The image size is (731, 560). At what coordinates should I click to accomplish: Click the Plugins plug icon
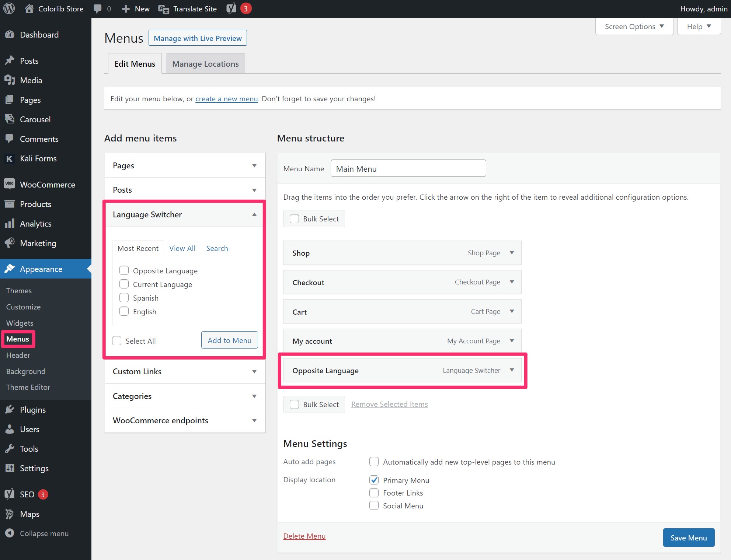point(10,410)
